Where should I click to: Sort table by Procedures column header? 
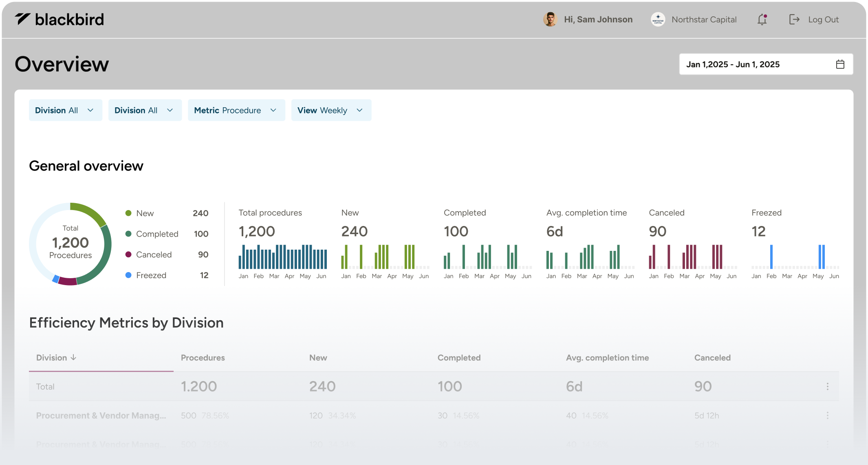point(203,358)
